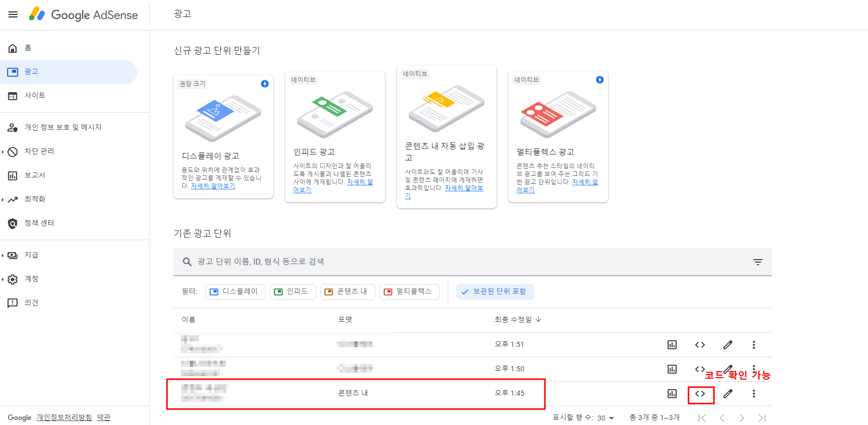
Task: Open 의견 feedback item
Action: 68,303
